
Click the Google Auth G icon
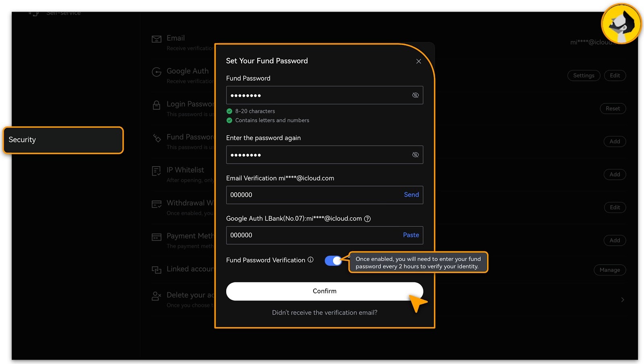pyautogui.click(x=156, y=72)
